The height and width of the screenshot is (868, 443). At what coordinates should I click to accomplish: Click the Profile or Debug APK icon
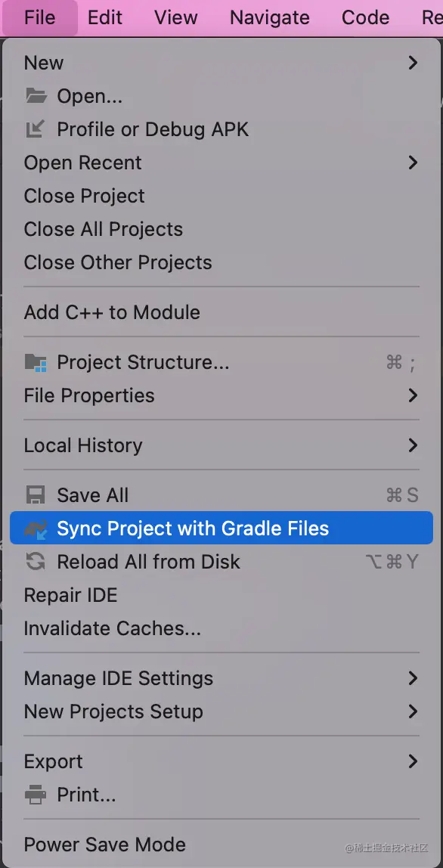coord(36,129)
